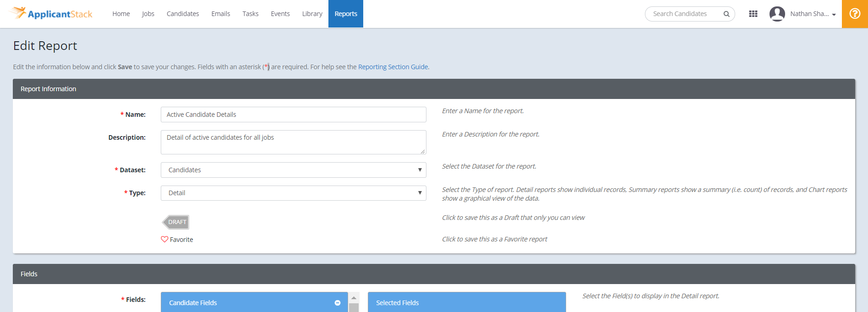
Task: Open the Tasks menu
Action: coord(251,14)
